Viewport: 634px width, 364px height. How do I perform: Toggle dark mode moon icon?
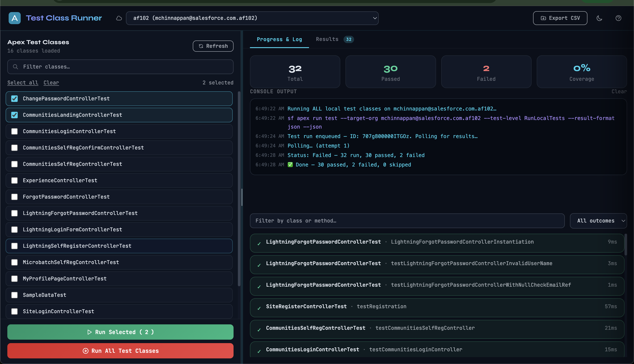click(599, 18)
